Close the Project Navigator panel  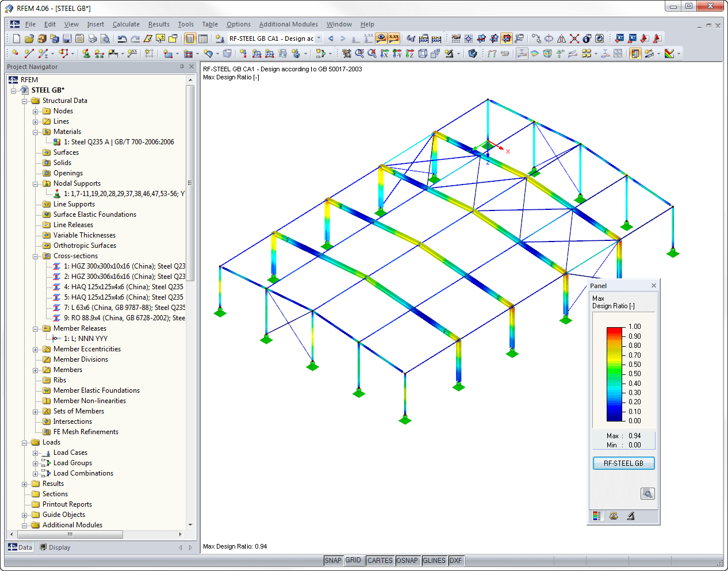(191, 67)
